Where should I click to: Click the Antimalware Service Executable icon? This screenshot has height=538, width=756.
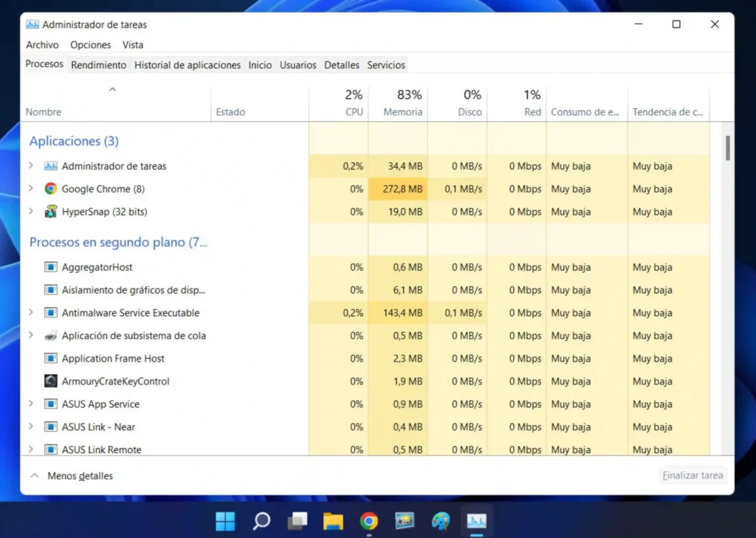point(51,312)
